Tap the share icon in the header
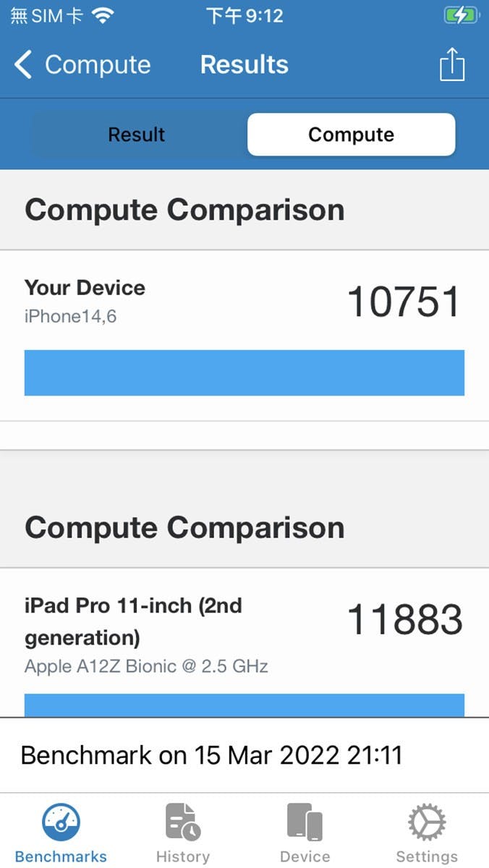 pos(451,64)
